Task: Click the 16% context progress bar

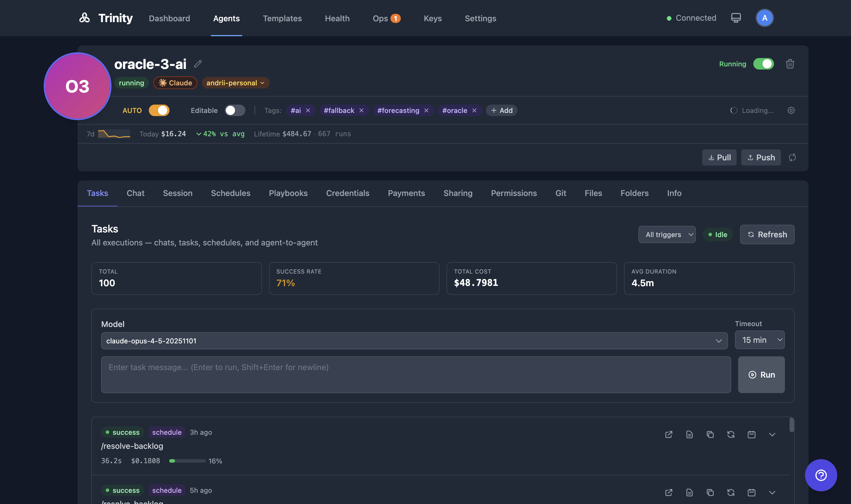Action: point(187,461)
